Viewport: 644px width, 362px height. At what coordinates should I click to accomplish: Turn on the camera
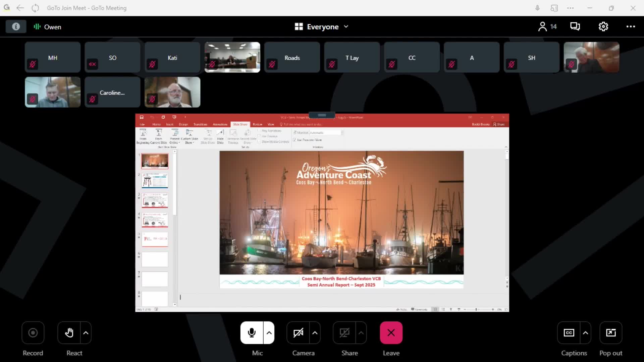click(298, 333)
